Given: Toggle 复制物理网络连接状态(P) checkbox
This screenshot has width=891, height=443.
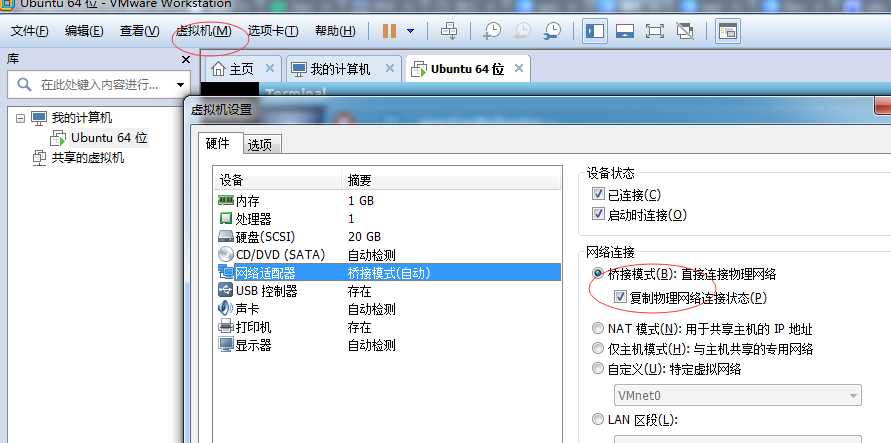Looking at the screenshot, I should click(x=621, y=296).
